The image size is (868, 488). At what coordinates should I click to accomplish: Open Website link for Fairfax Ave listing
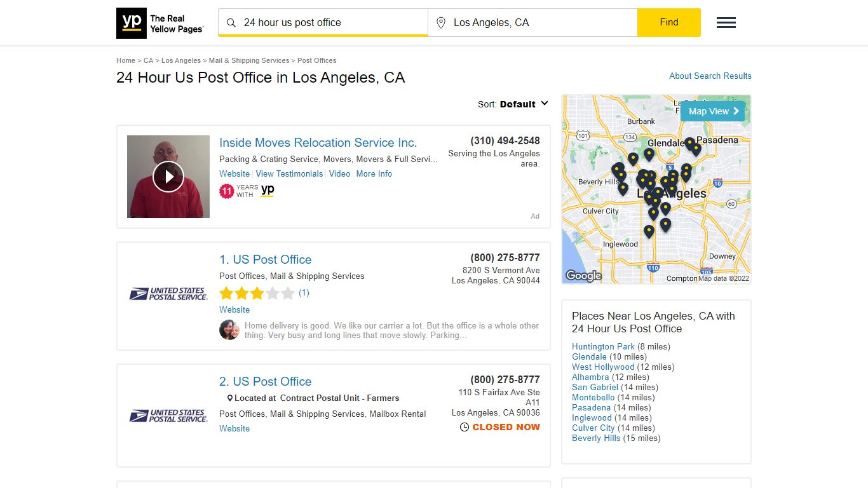point(234,428)
